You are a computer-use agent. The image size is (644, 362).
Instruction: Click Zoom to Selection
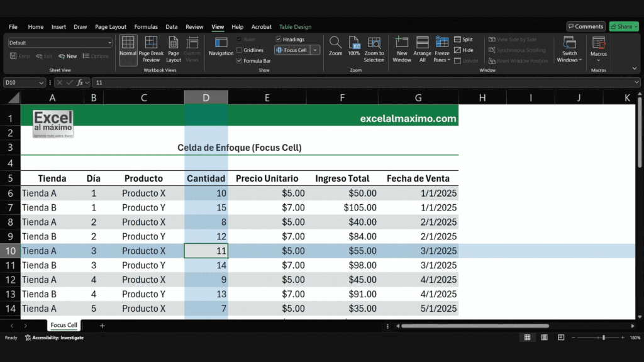[x=374, y=49]
